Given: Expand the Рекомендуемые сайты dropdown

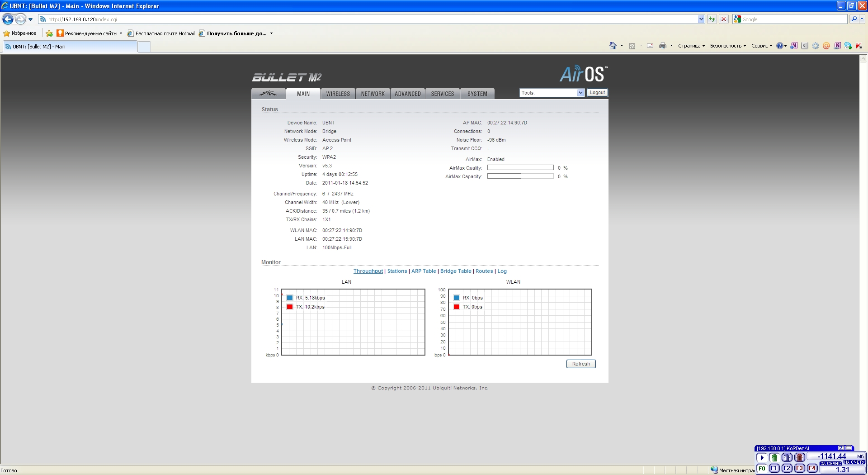Looking at the screenshot, I should tap(121, 33).
